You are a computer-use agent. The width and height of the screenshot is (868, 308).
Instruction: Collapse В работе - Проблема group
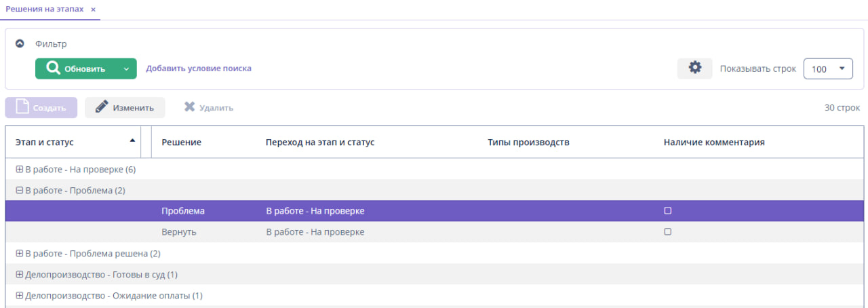(x=19, y=191)
